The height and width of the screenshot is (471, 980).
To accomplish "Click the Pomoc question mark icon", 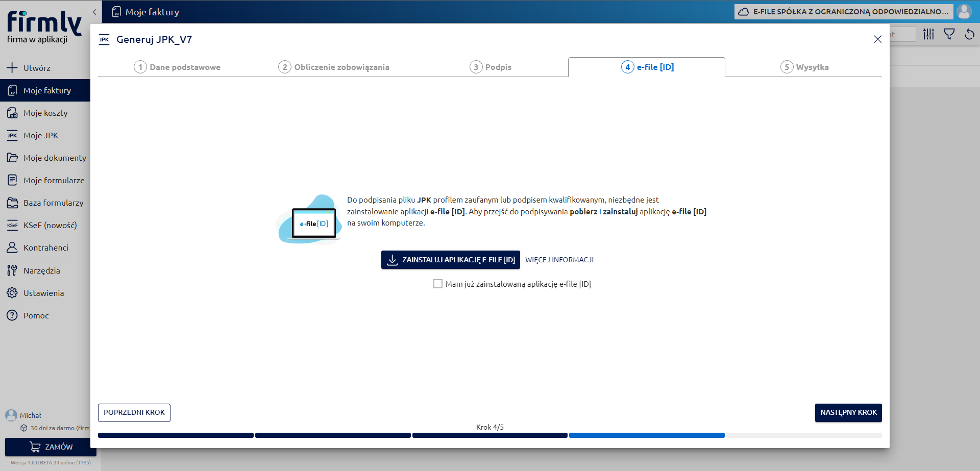I will tap(12, 315).
